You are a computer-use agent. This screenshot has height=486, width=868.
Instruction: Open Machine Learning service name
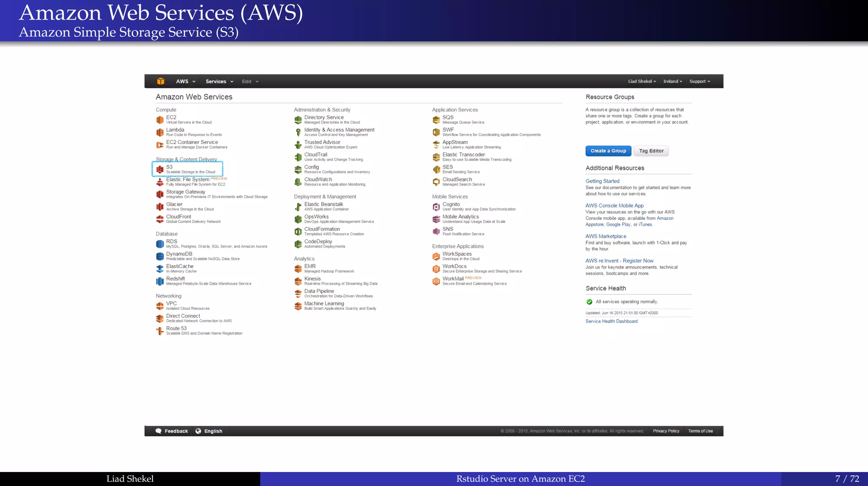click(x=324, y=303)
